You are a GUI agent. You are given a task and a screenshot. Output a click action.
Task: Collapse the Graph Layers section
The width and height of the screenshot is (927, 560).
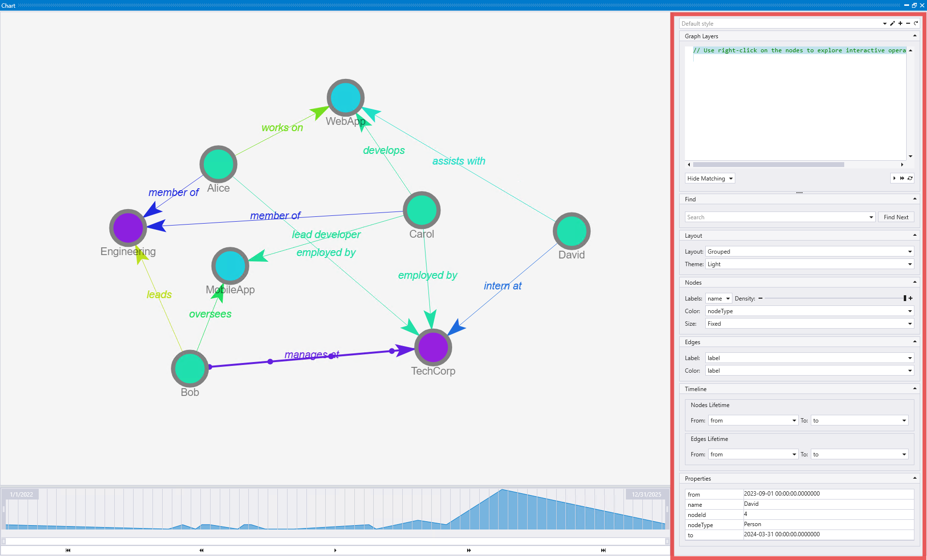click(915, 36)
